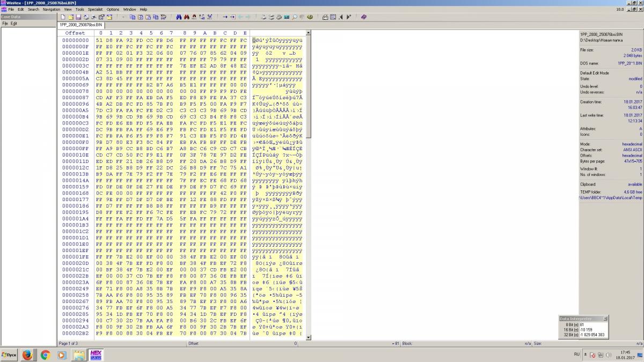Click the State 'modified' text
Viewport: 644px width, 362px height.
click(x=636, y=78)
